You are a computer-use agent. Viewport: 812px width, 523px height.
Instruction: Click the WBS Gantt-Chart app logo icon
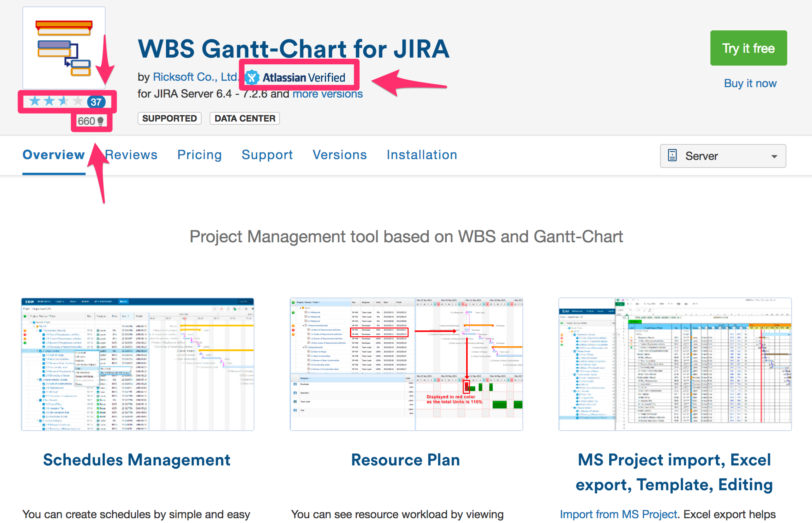pos(64,48)
